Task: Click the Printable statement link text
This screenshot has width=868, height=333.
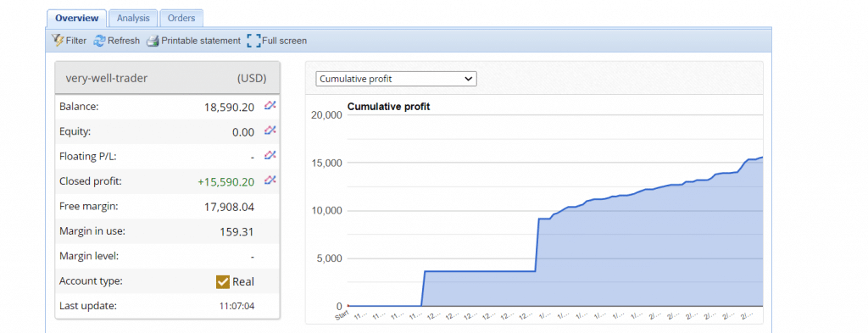Action: 201,41
